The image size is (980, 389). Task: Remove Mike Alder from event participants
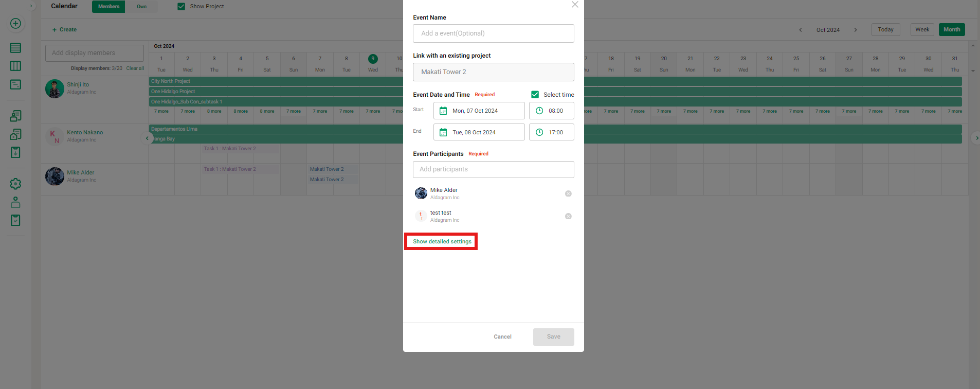point(568,193)
